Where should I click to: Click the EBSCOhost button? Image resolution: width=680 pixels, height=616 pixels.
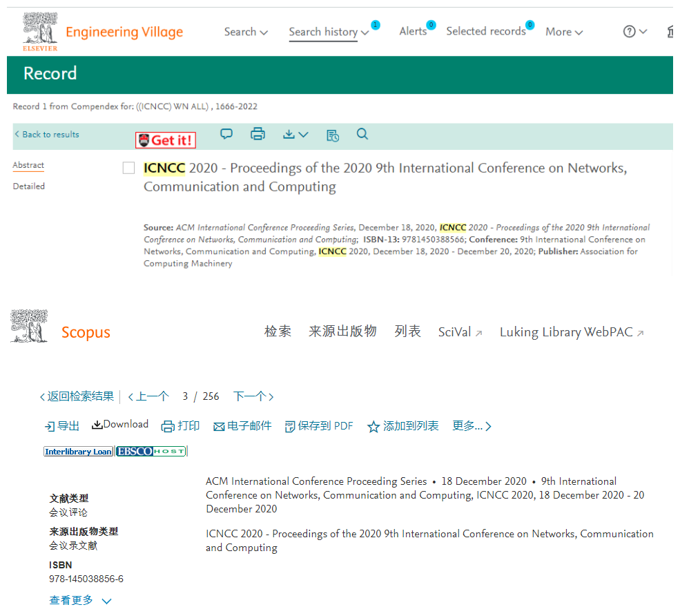point(151,452)
